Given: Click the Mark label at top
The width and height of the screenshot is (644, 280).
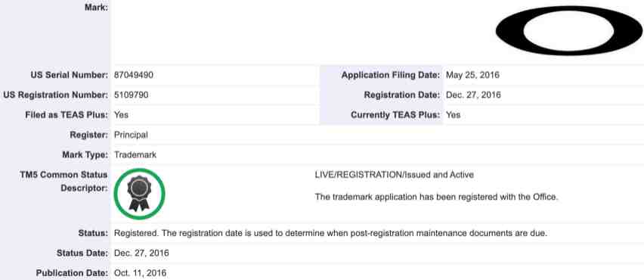Looking at the screenshot, I should click(x=97, y=8).
